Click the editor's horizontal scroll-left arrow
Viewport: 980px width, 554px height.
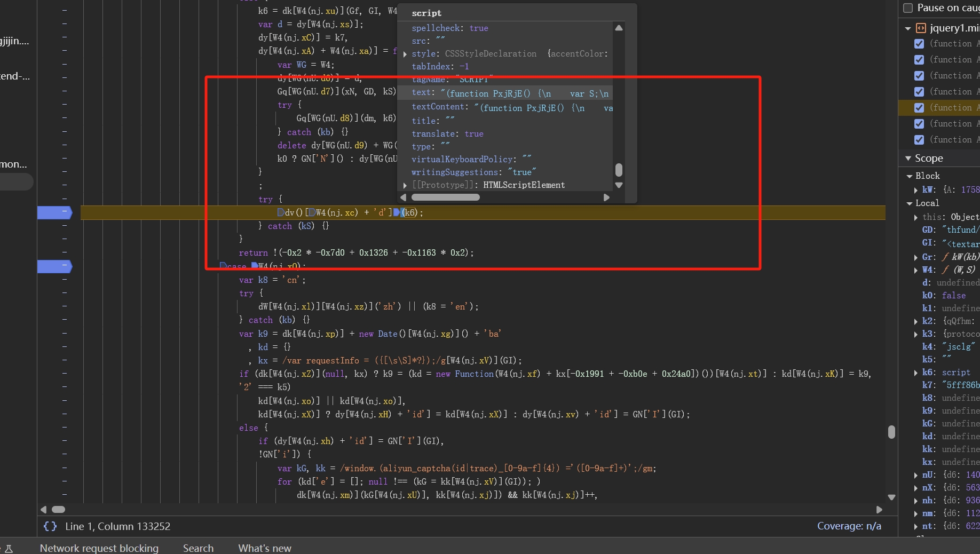click(44, 510)
